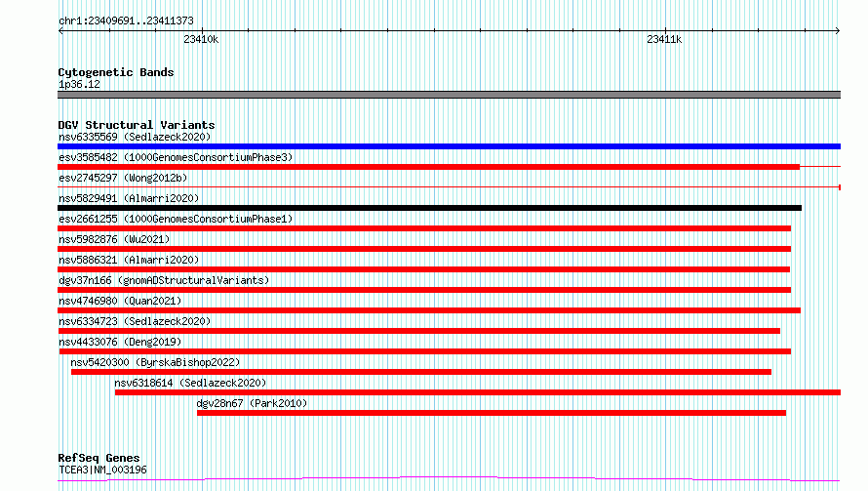The height and width of the screenshot is (491, 868).
Task: Open nsv5886321 (Almarri2020) variant label
Action: tap(129, 260)
